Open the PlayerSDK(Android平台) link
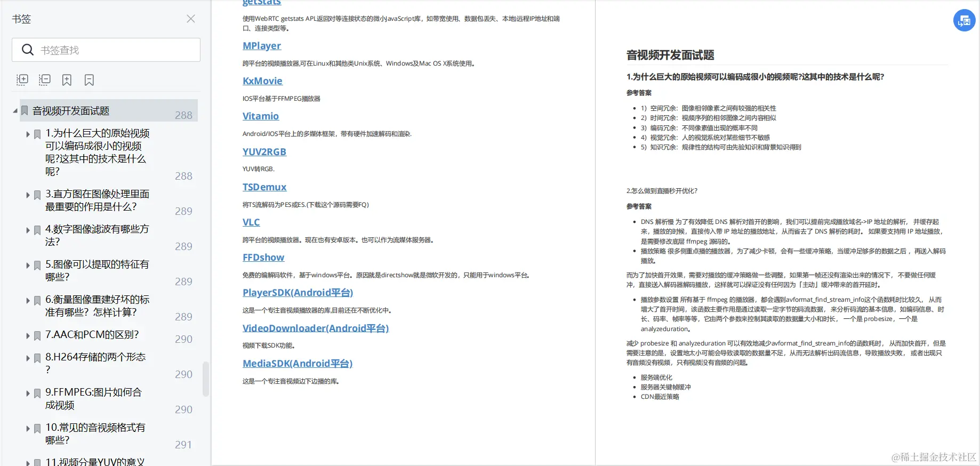The height and width of the screenshot is (466, 980). coord(298,293)
